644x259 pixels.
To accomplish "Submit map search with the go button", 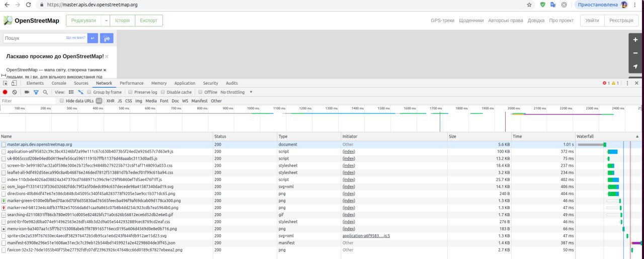I will 93,38.
